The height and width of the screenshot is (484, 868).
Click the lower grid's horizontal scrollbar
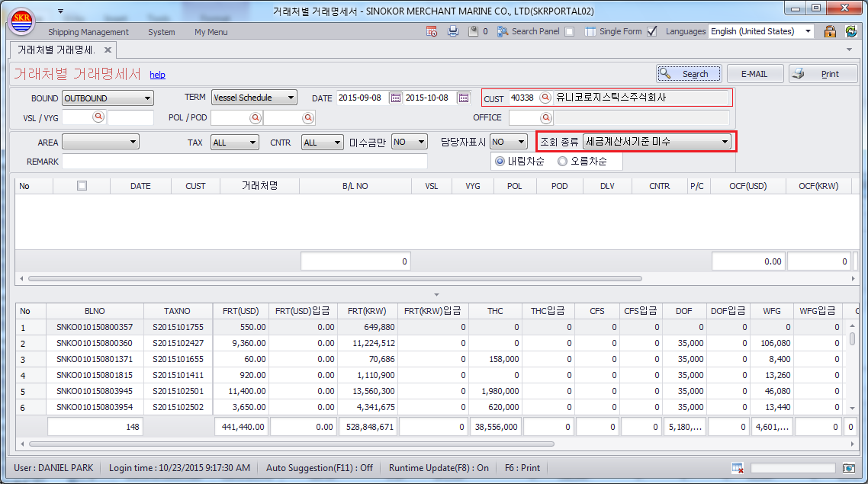291,444
